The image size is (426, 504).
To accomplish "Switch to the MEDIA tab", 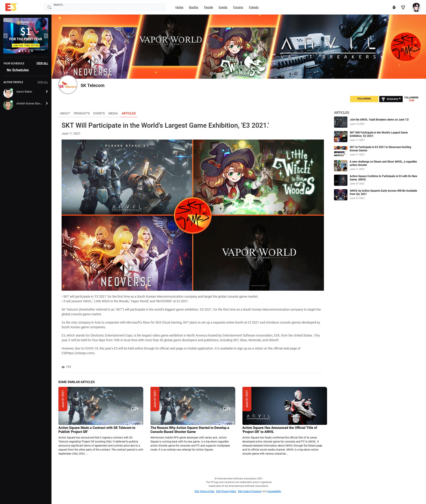I will point(113,113).
